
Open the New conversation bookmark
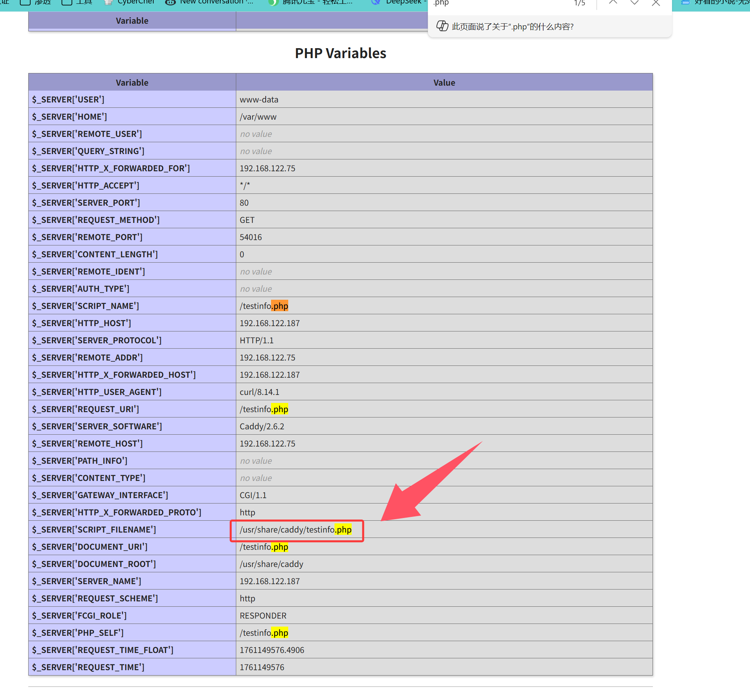point(209,2)
